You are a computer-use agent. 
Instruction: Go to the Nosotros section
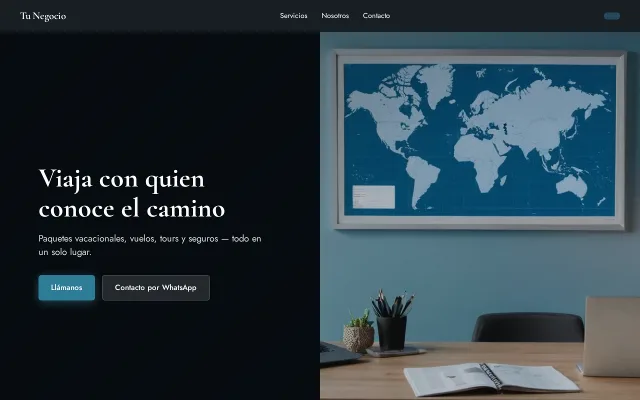click(x=335, y=16)
